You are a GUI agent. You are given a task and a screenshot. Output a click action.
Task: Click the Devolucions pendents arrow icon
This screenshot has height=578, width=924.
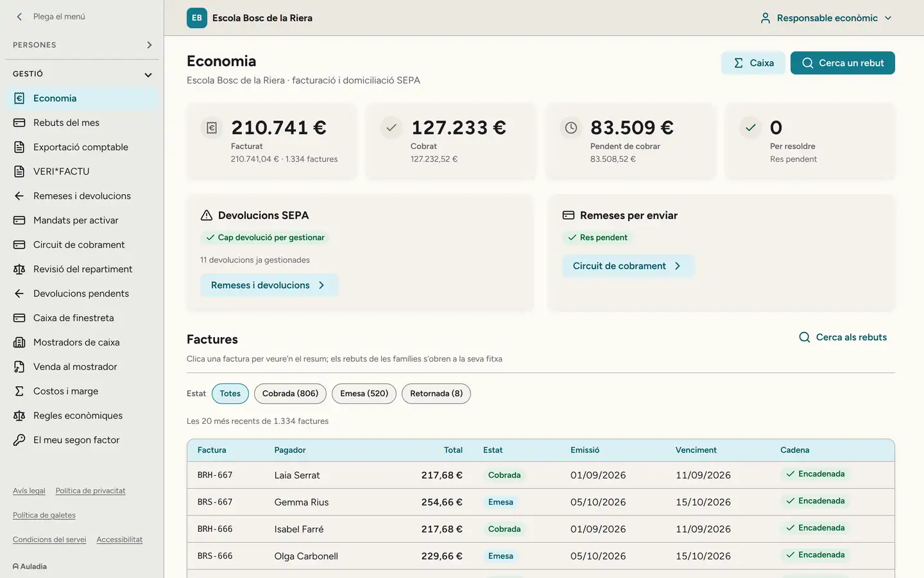pyautogui.click(x=19, y=293)
